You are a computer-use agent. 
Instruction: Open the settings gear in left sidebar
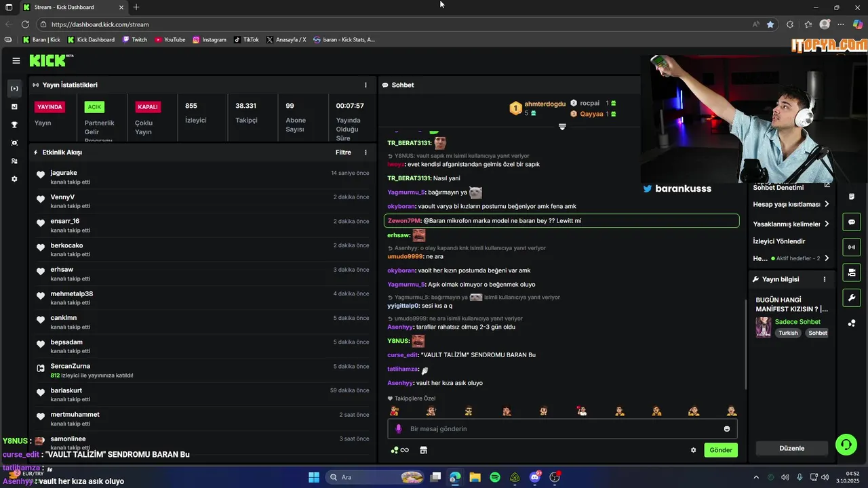click(14, 180)
